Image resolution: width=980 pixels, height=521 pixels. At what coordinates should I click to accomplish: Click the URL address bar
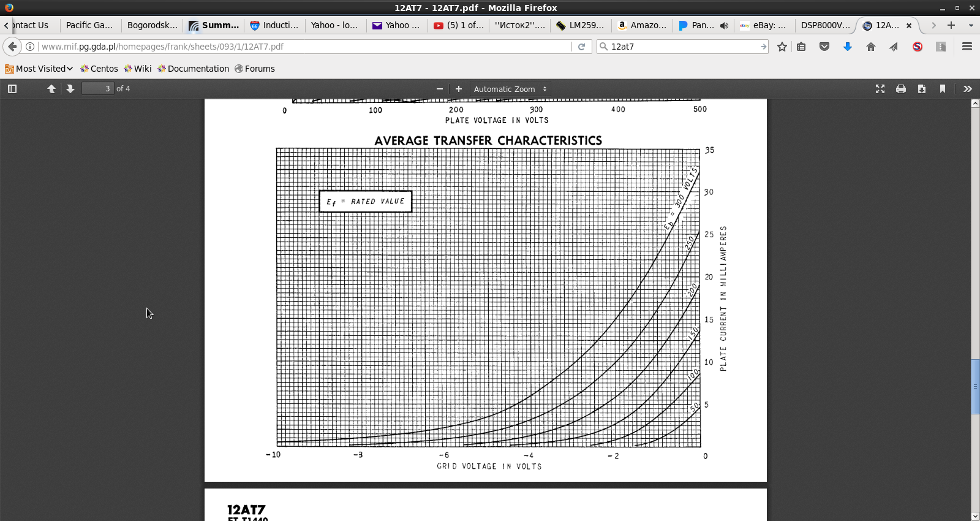pos(304,47)
